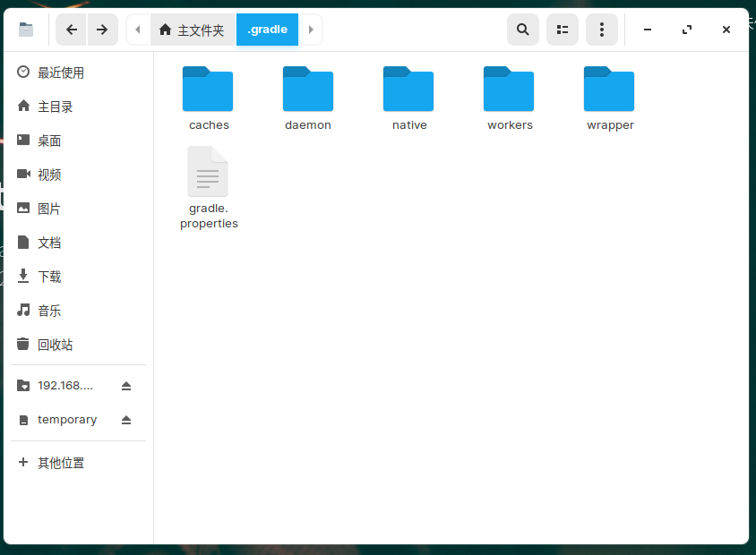Go to 最近使用 recent files
756x555 pixels.
[78, 73]
